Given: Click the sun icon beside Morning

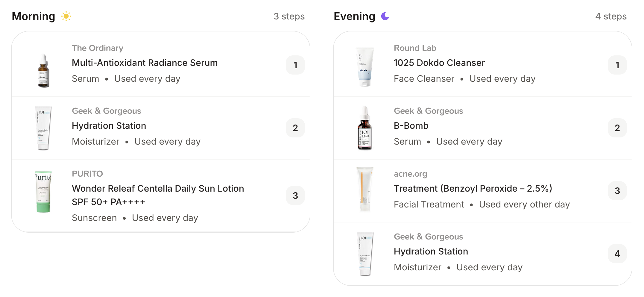Looking at the screenshot, I should point(66,16).
